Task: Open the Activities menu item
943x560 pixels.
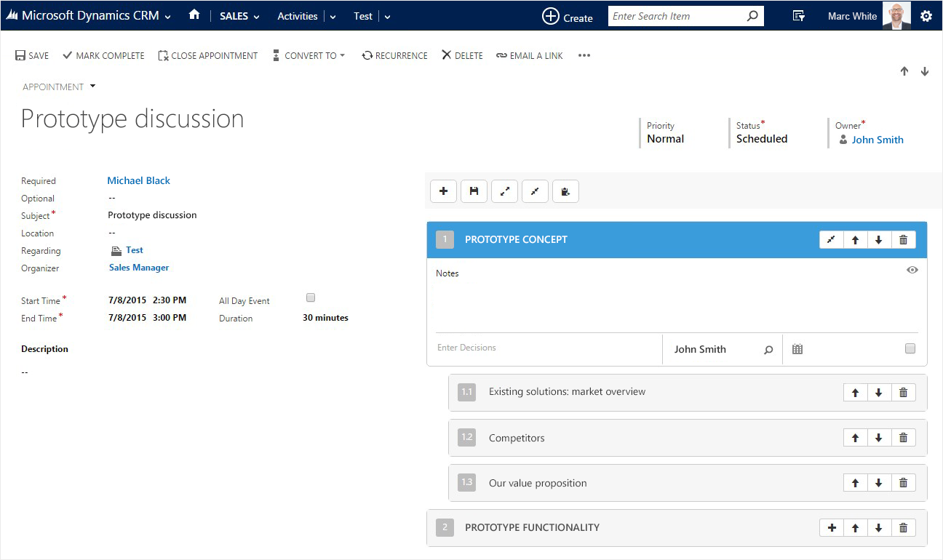Action: 298,16
